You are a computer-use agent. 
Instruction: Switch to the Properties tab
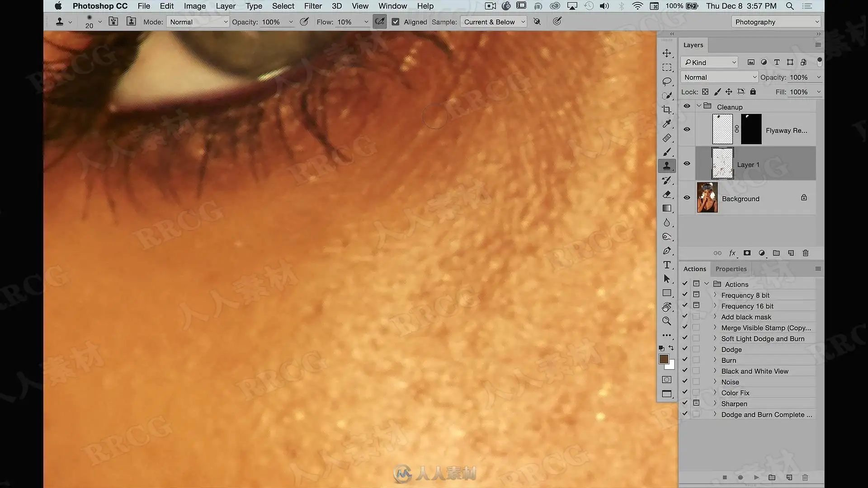pyautogui.click(x=731, y=269)
